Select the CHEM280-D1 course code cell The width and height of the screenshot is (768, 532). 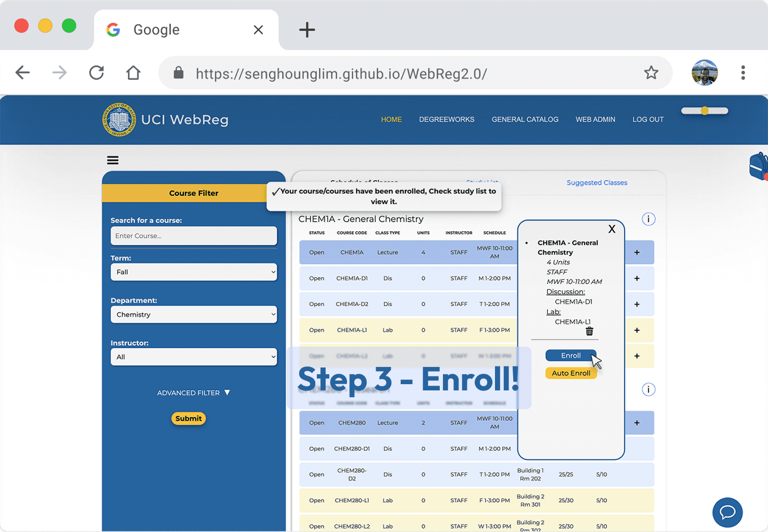[352, 449]
